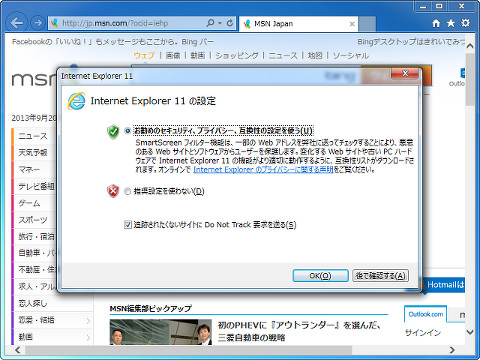This screenshot has height=360, width=480.
Task: Go forward with the Forward arrow
Action: coord(37,23)
